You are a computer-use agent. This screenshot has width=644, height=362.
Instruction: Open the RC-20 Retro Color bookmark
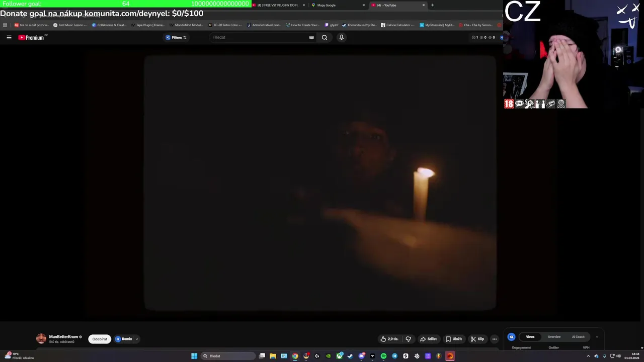pos(226,25)
